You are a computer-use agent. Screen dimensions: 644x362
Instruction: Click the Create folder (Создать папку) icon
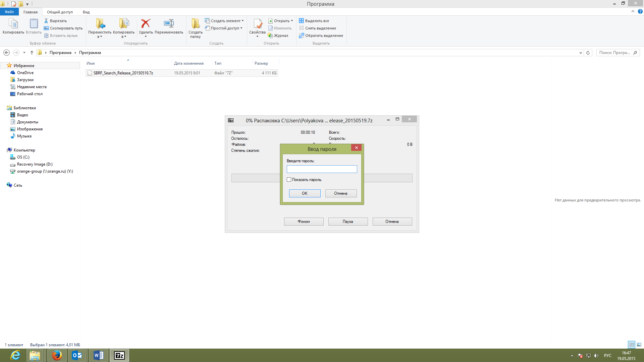point(195,24)
